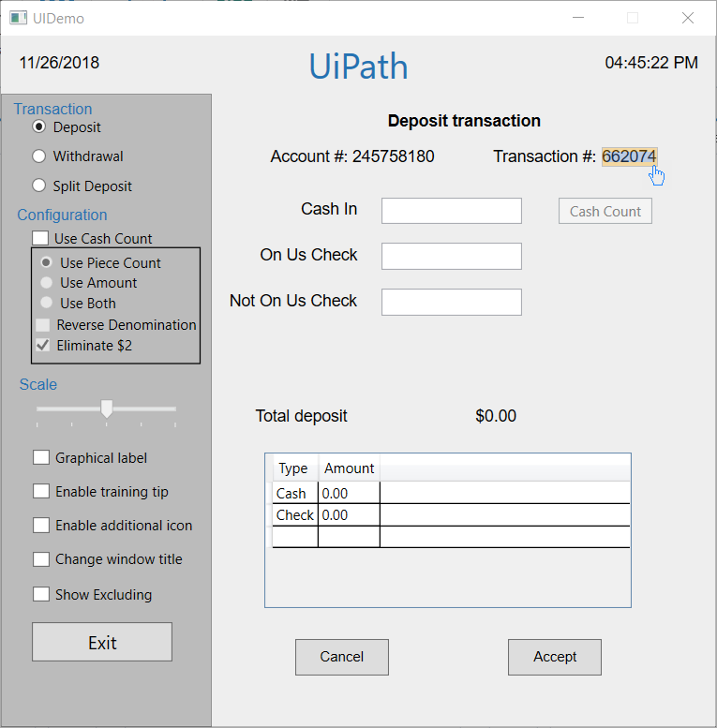Image resolution: width=717 pixels, height=728 pixels.
Task: Click the Accept button
Action: click(x=555, y=657)
